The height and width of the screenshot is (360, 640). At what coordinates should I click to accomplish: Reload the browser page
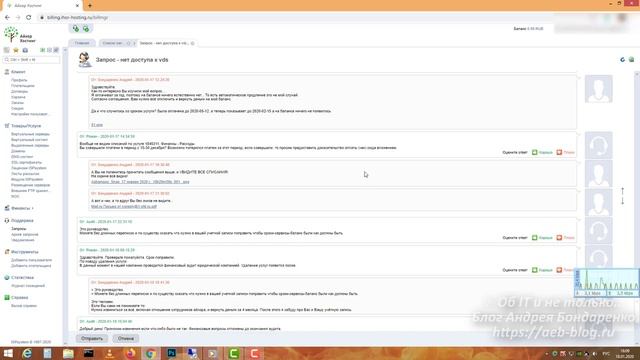pos(29,18)
